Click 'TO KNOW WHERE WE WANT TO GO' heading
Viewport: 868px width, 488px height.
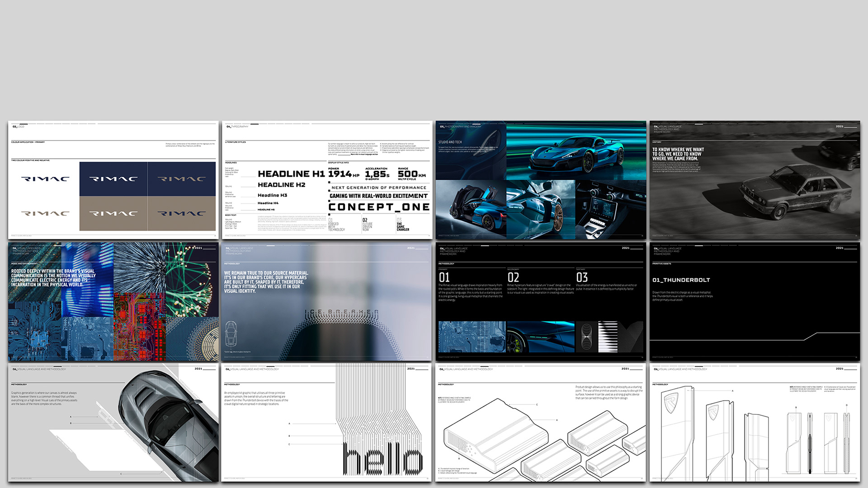678,154
